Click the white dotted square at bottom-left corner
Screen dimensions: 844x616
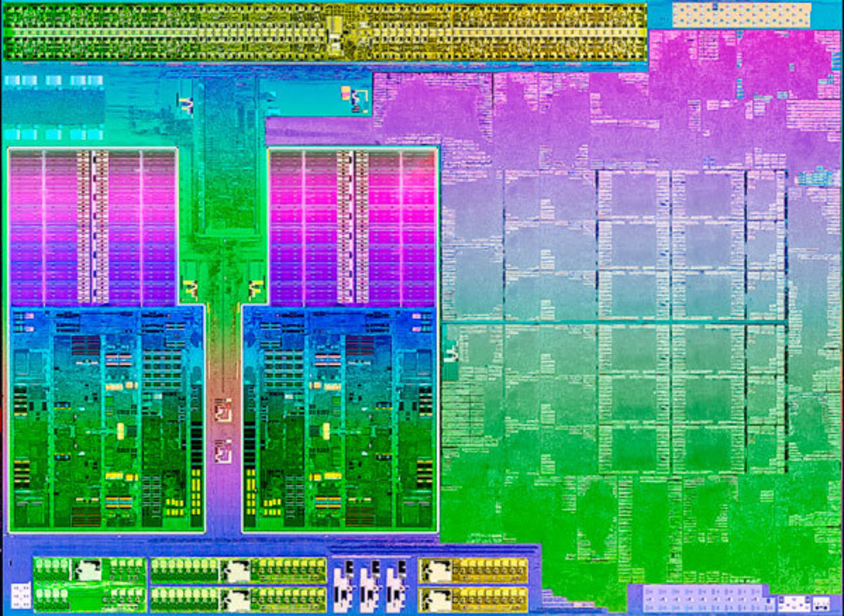(x=21, y=596)
